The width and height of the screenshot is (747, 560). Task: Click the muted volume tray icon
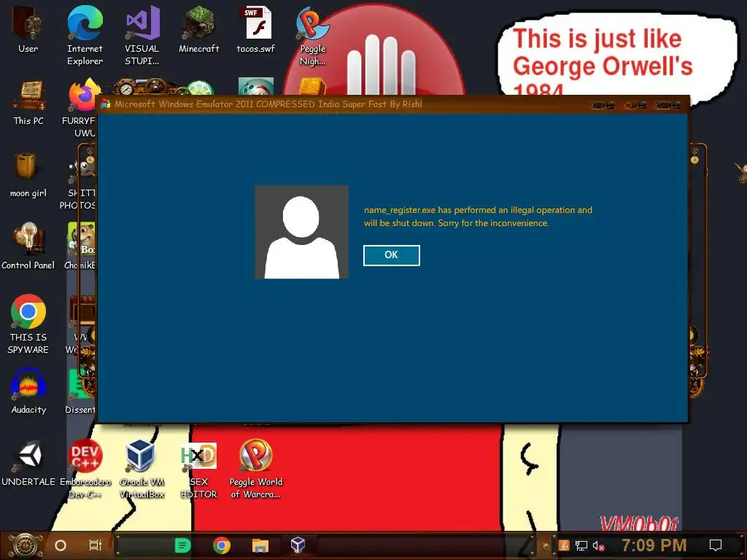598,545
